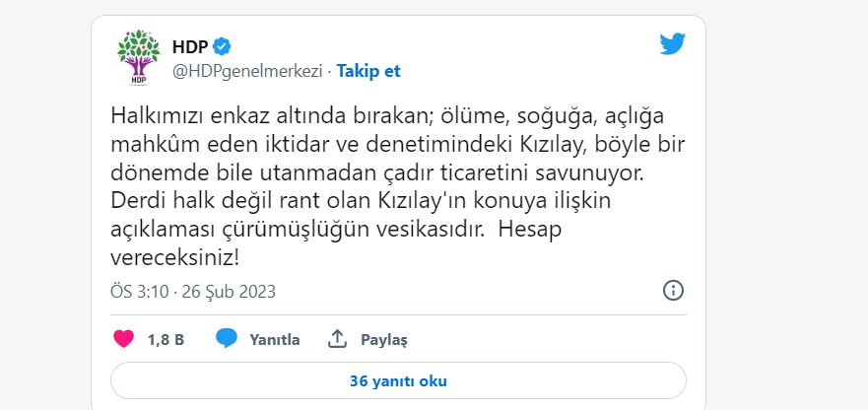Follow via the Takip et link

click(x=368, y=71)
